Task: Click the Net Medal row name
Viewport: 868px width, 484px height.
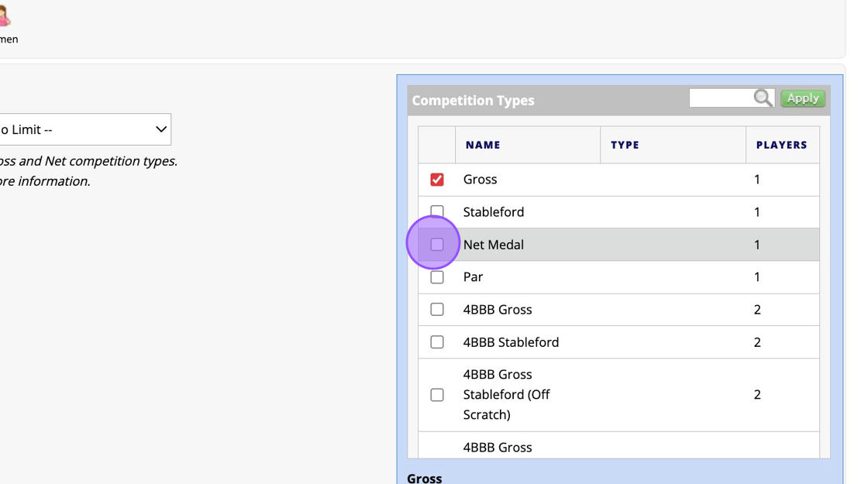Action: pyautogui.click(x=494, y=245)
